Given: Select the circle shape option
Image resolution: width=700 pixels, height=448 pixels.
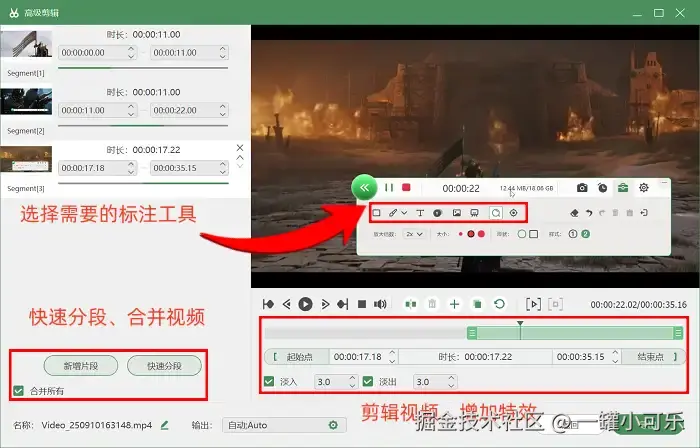Looking at the screenshot, I should tap(521, 234).
